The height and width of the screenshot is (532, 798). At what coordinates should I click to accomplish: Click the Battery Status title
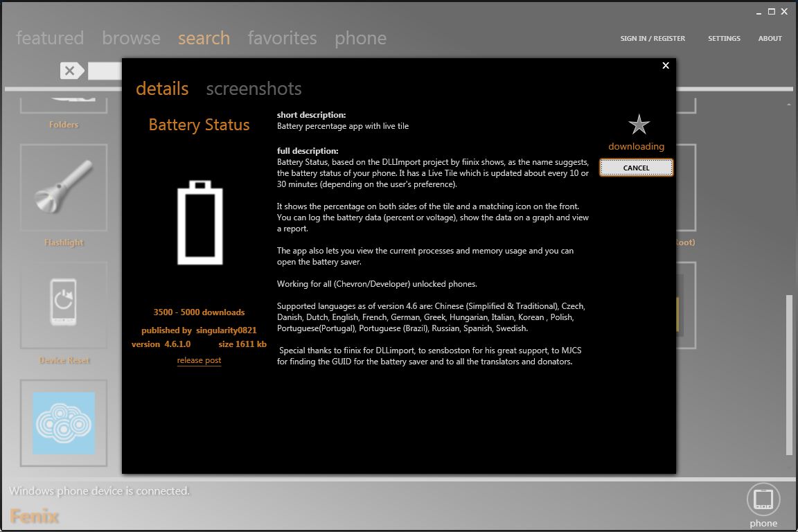[x=199, y=125]
